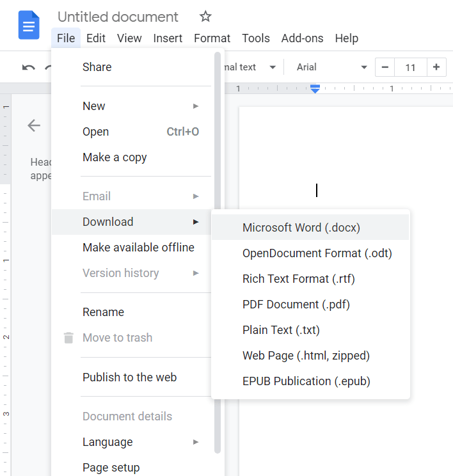Select Publish to the web

tap(131, 377)
